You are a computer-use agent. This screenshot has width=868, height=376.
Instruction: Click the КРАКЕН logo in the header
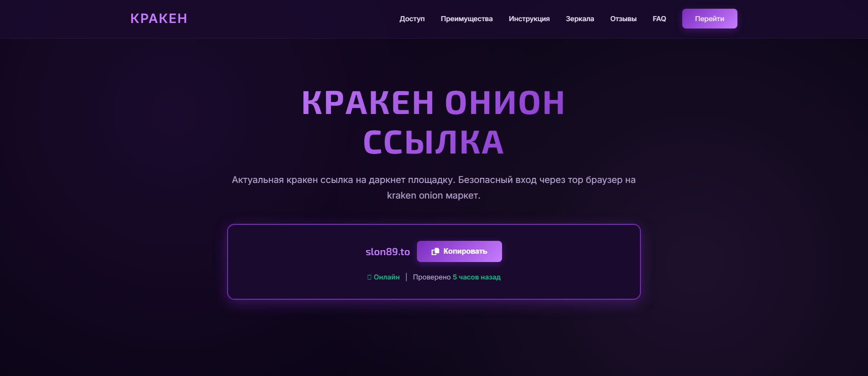pyautogui.click(x=159, y=18)
